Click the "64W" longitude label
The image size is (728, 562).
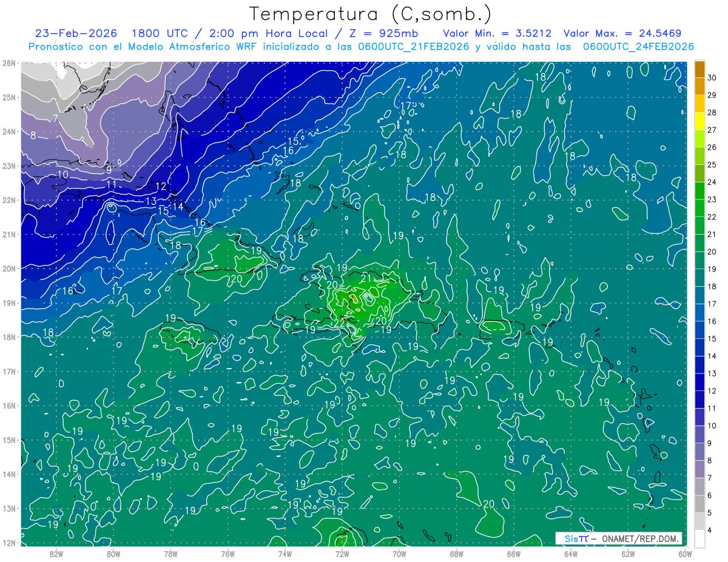[571, 554]
